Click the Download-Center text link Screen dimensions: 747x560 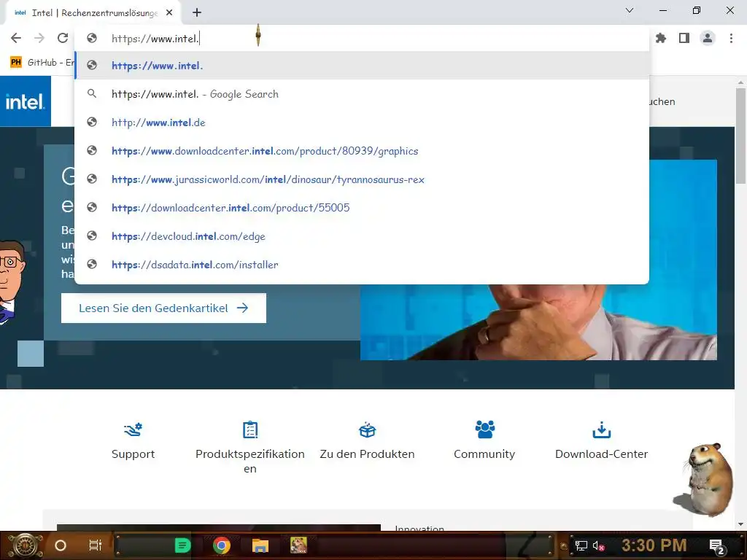(x=601, y=454)
